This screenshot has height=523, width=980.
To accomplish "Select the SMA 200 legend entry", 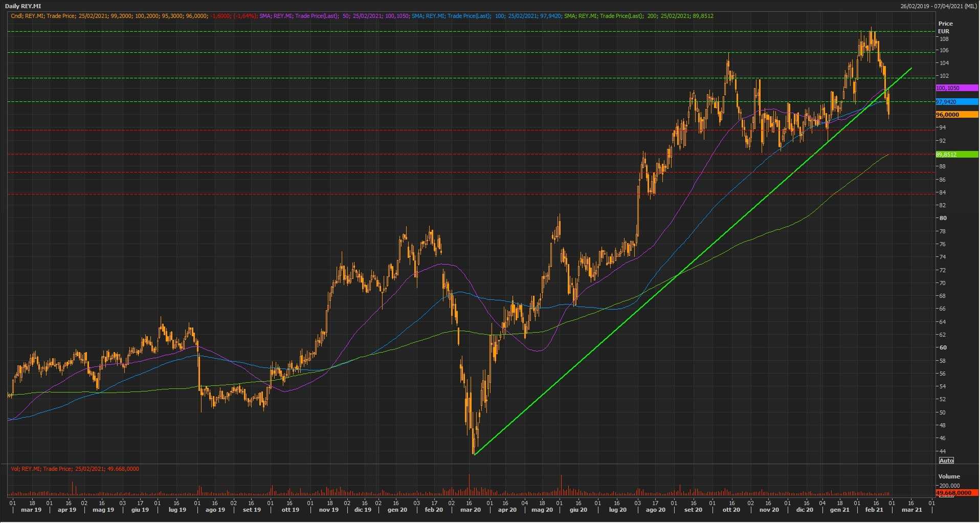I will coord(638,16).
